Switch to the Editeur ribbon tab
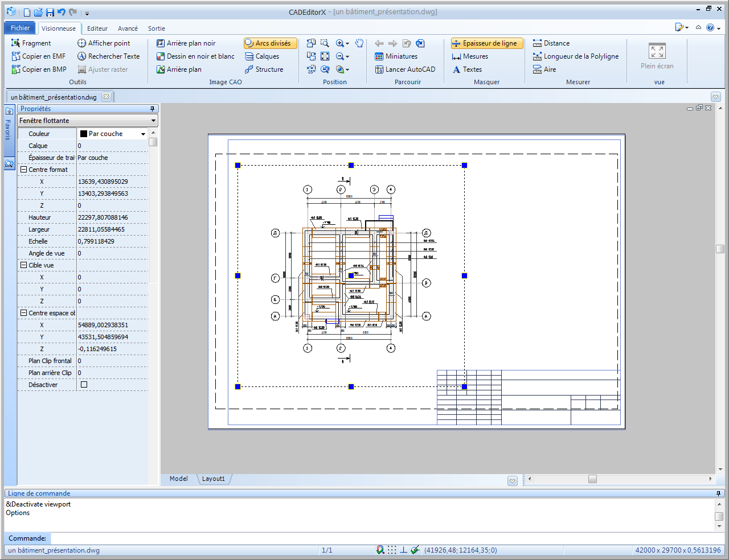The width and height of the screenshot is (729, 560). coord(97,28)
